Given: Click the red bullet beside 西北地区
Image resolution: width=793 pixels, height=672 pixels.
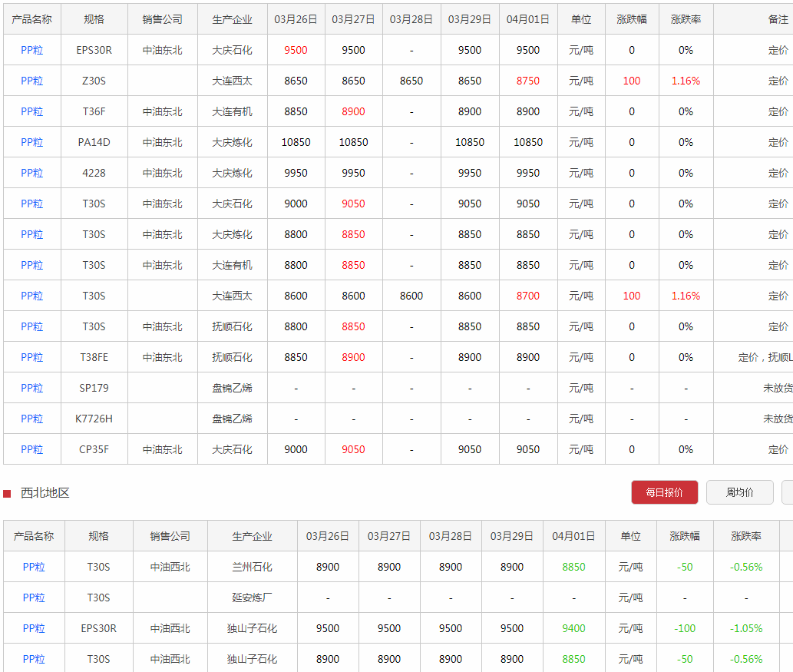Looking at the screenshot, I should 7,493.
